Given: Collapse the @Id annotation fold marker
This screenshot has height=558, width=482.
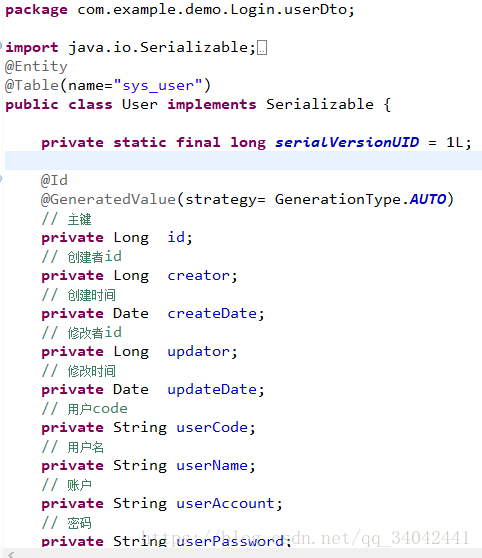Looking at the screenshot, I should coord(1,179).
